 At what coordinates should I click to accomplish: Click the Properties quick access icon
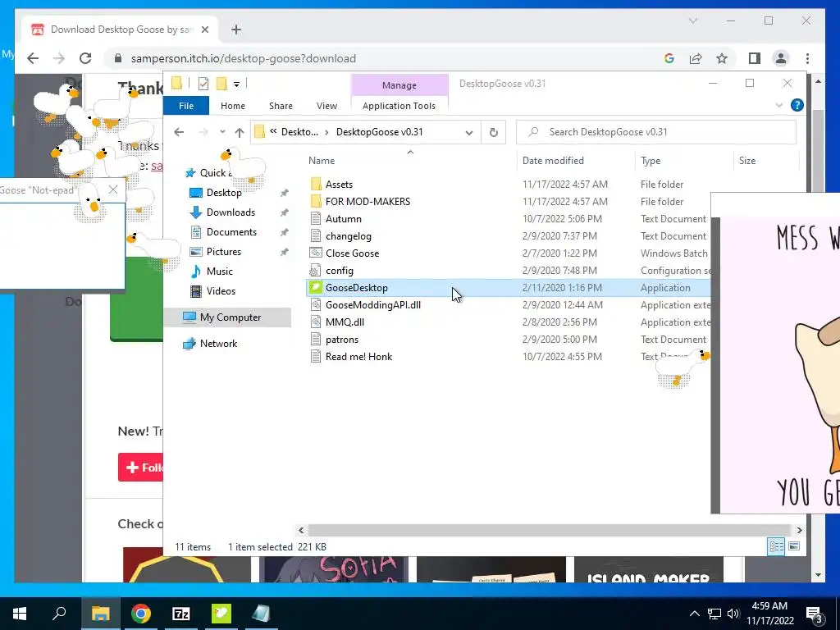(203, 84)
